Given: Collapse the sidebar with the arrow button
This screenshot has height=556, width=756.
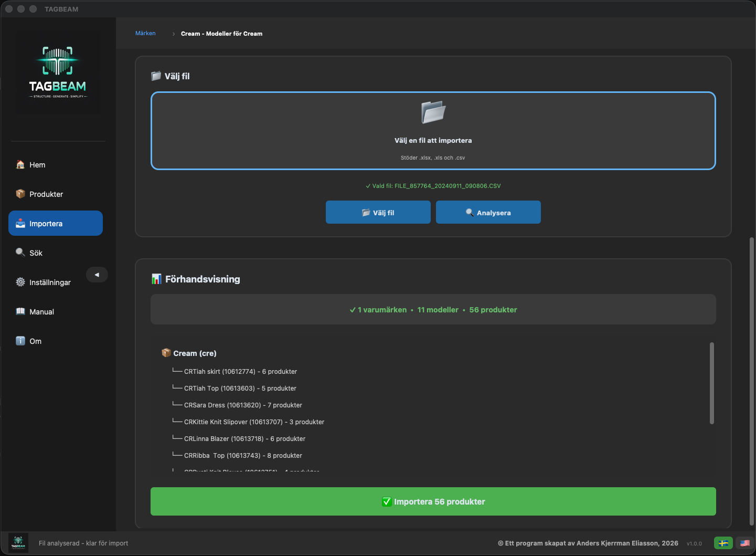Looking at the screenshot, I should click(97, 275).
